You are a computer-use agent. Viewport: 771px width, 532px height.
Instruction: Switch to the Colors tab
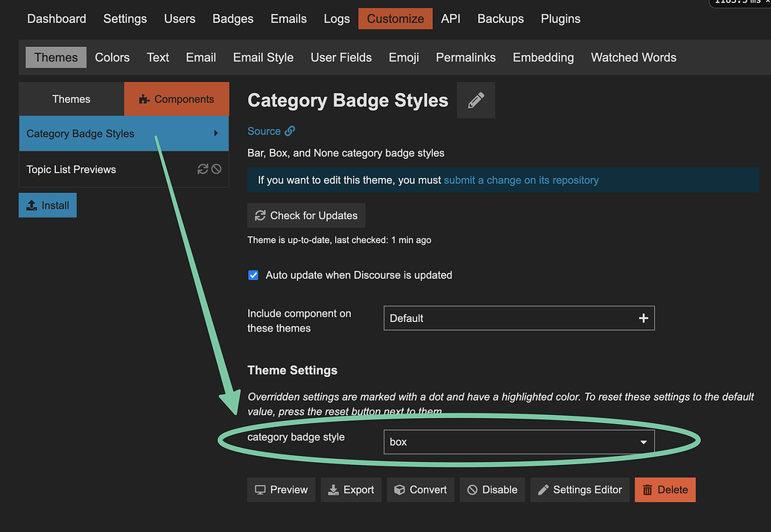click(112, 57)
